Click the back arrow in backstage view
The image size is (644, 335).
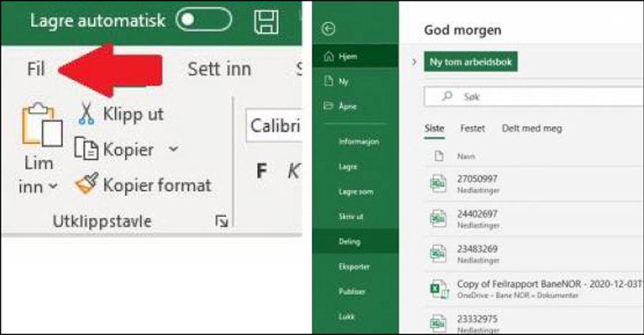tap(329, 29)
